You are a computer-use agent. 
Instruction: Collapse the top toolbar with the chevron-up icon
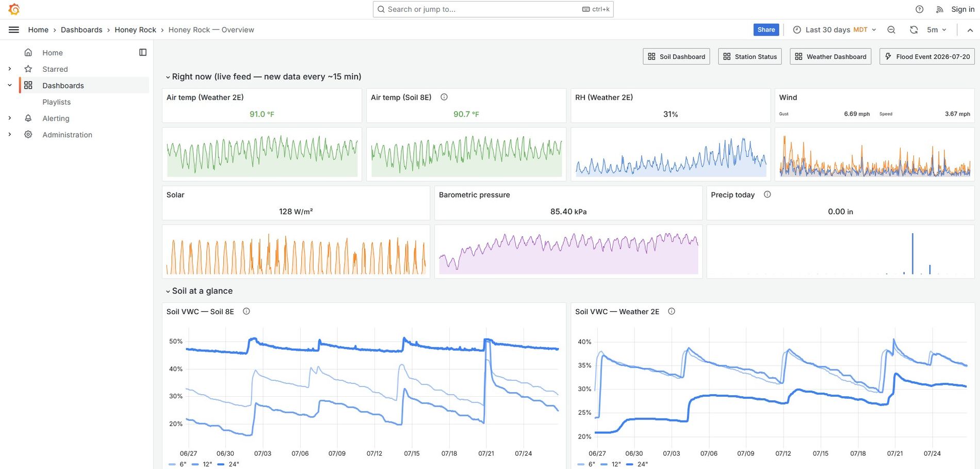[970, 30]
